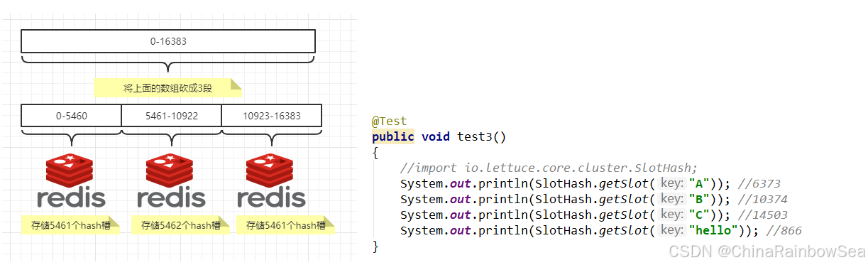Click the last 存储5461个hash槽 note under third redis
Screen dimensions: 868x265
coord(286,226)
